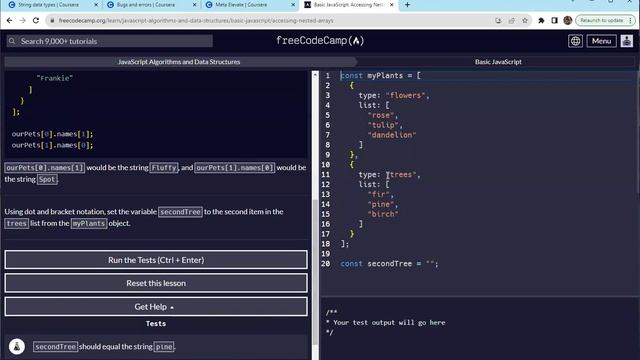Click on type: "flowers" in the editor
Image resolution: width=640 pixels, height=360 pixels.
[393, 95]
